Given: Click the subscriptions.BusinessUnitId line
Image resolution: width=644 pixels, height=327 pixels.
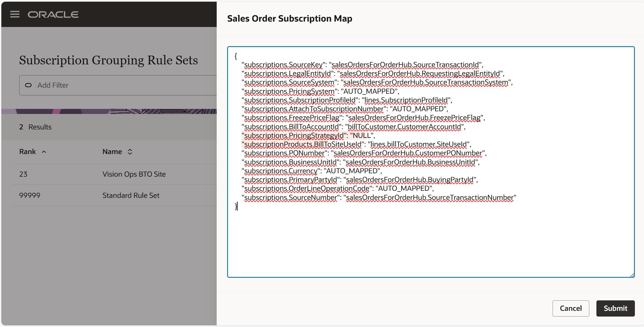Looking at the screenshot, I should [x=361, y=162].
